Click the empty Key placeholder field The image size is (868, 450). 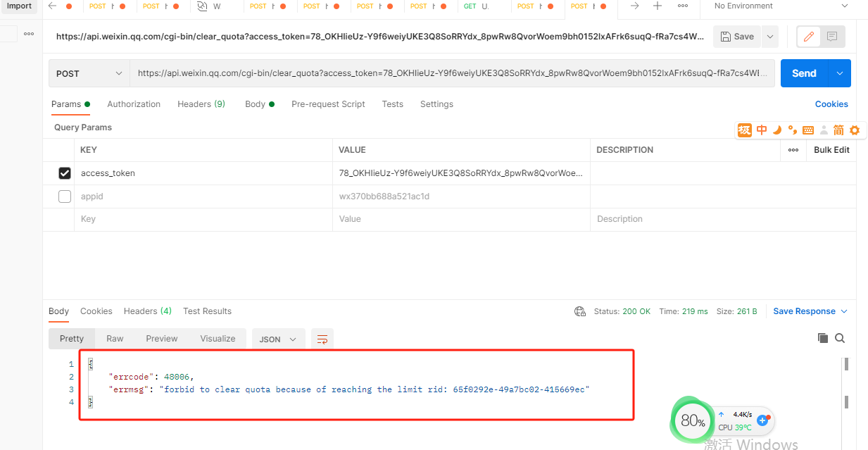click(203, 219)
